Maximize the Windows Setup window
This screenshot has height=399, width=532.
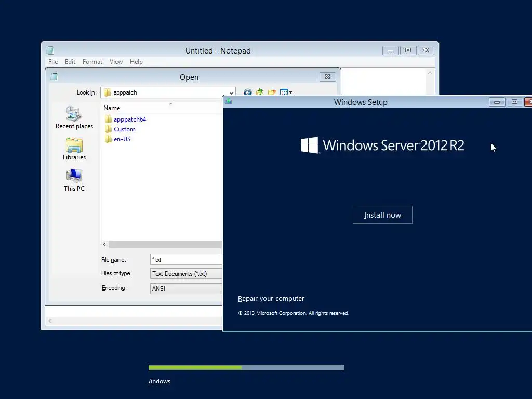(x=514, y=102)
